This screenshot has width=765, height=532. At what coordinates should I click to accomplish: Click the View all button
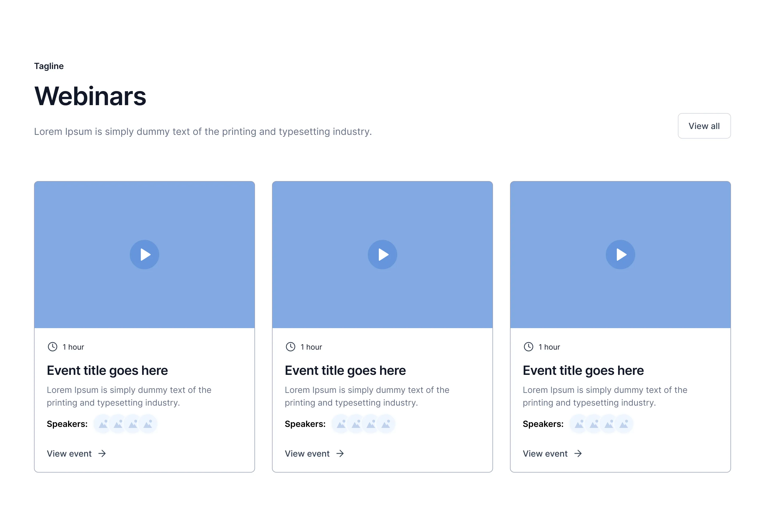tap(704, 126)
